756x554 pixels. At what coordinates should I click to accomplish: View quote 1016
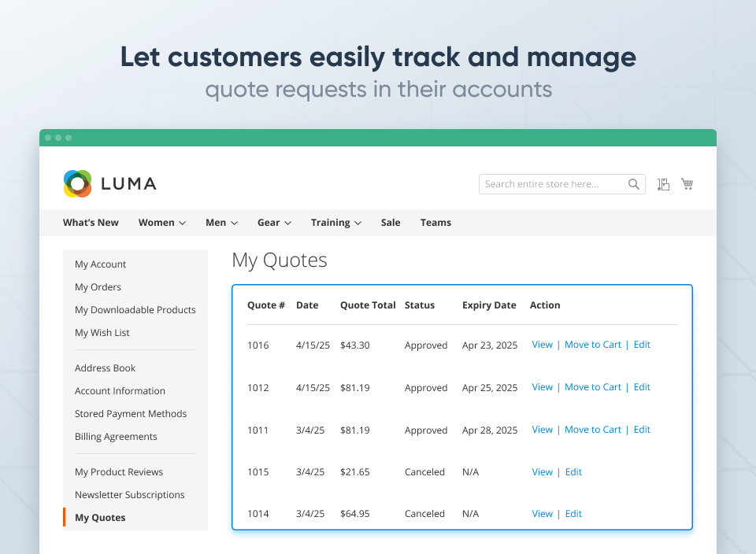pos(542,345)
